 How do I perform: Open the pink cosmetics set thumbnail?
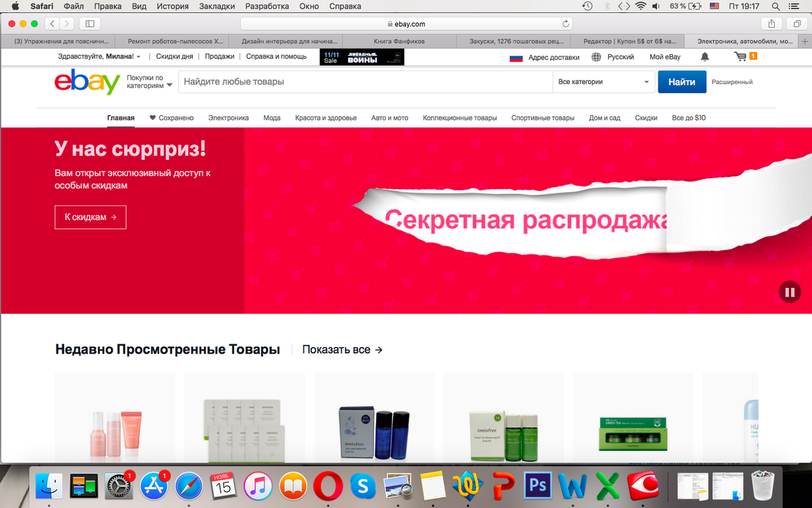click(115, 417)
